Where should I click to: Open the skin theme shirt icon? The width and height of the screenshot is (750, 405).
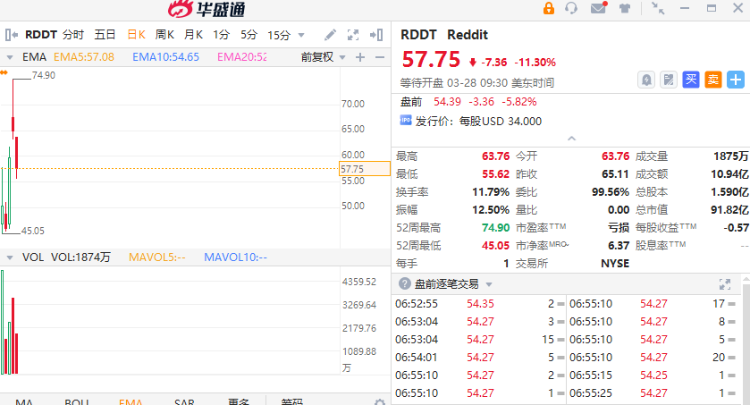(624, 8)
